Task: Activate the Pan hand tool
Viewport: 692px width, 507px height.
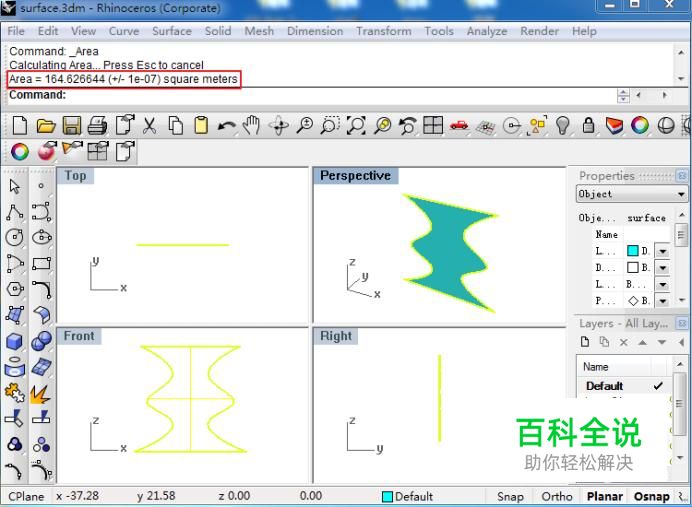Action: click(252, 126)
